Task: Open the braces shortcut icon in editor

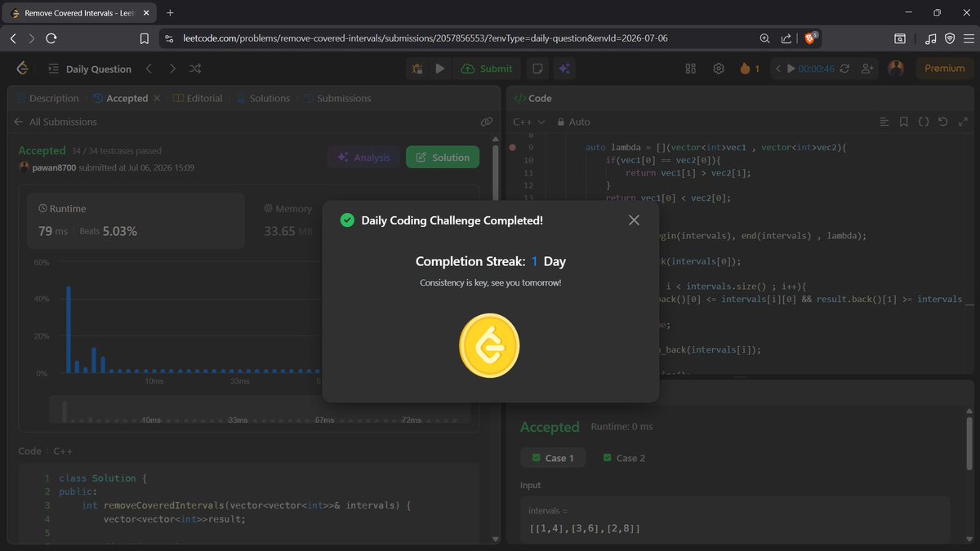Action: tap(924, 122)
